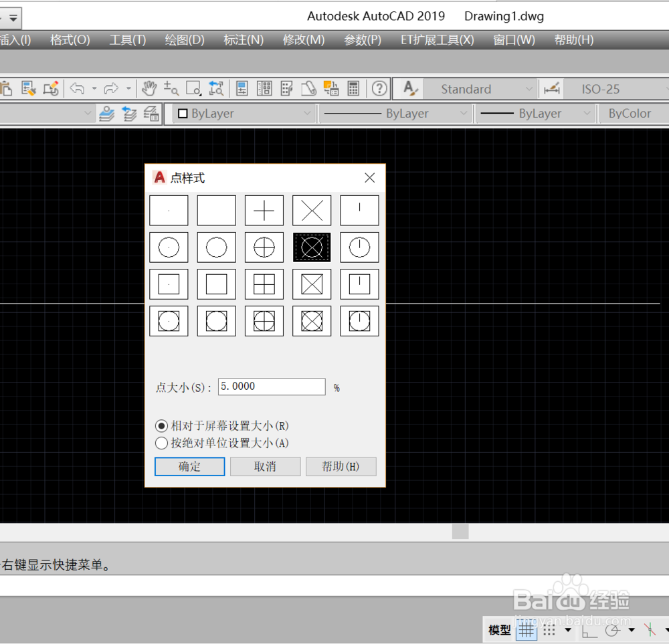Screen dimensions: 669x644
Task: Open the 窗口(W) menu
Action: 514,40
